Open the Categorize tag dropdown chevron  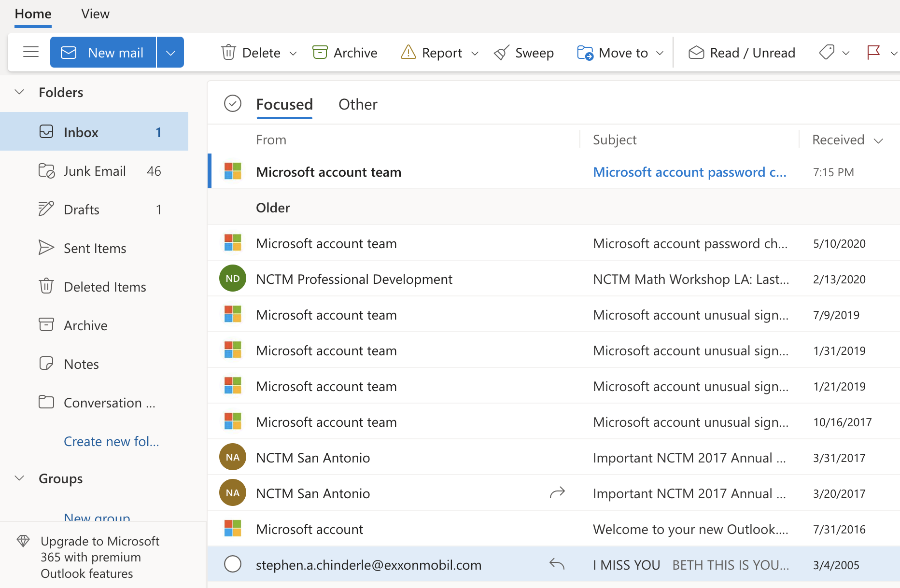(x=846, y=53)
